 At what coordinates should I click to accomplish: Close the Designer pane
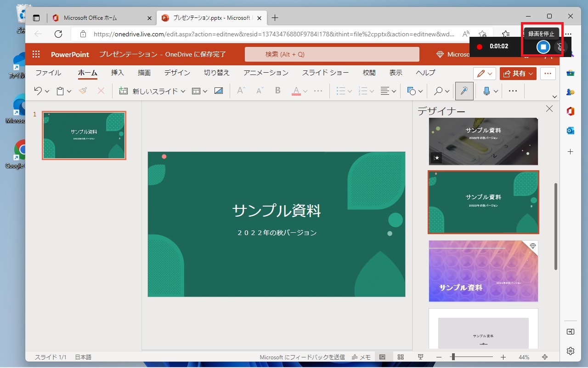pyautogui.click(x=549, y=109)
